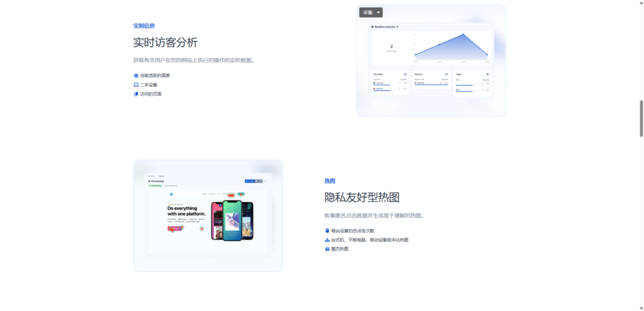Click the mouse icon beside 每台设备的总点击次数
Screen dimensions: 644x311
coord(327,231)
